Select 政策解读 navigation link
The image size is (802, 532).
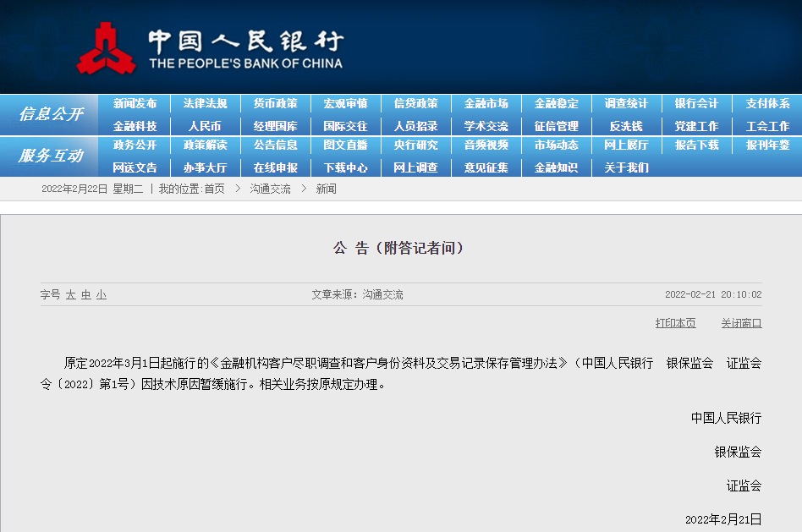[x=205, y=145]
